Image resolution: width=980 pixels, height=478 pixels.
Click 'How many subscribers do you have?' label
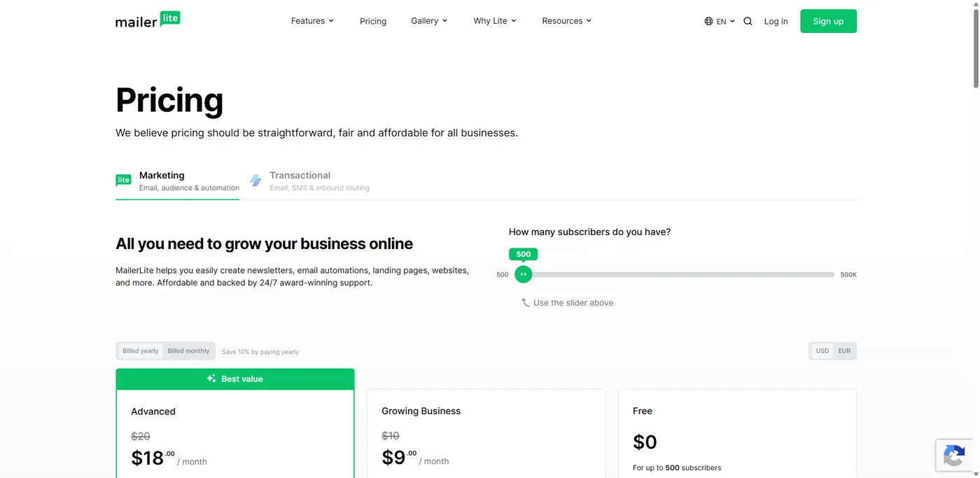[589, 232]
